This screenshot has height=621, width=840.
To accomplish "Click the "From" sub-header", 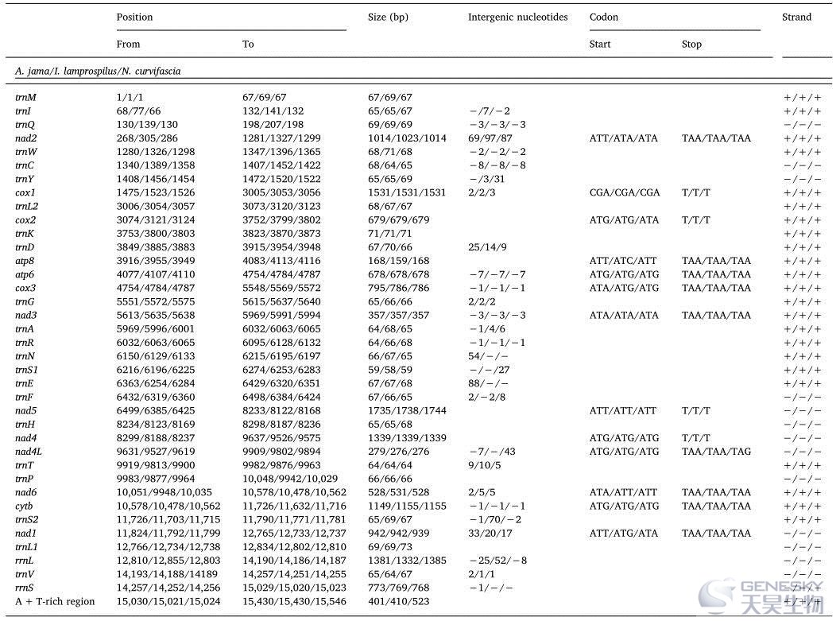I will (128, 45).
